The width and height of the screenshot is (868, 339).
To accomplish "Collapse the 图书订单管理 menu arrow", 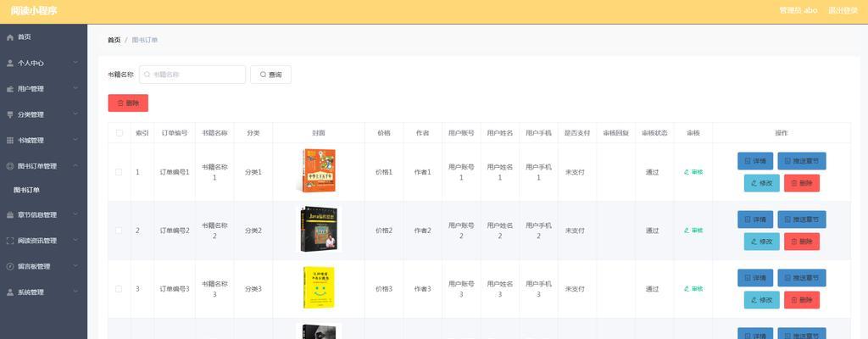I will pyautogui.click(x=75, y=165).
